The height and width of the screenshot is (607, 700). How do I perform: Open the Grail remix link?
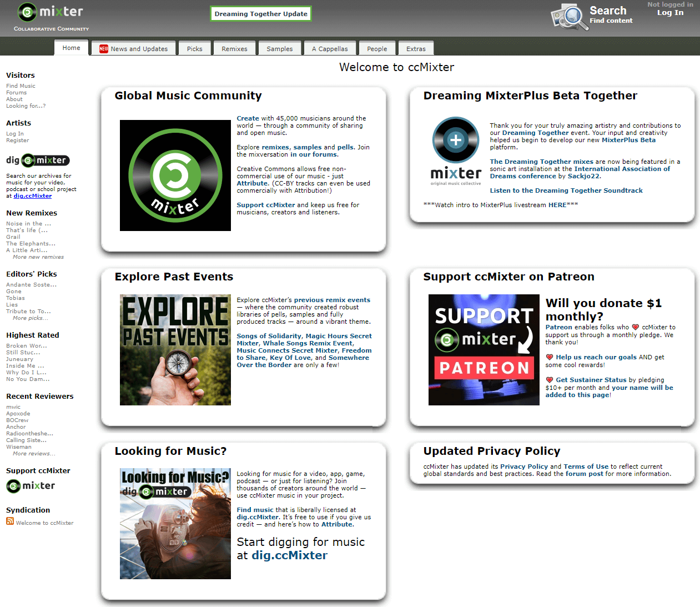click(13, 237)
